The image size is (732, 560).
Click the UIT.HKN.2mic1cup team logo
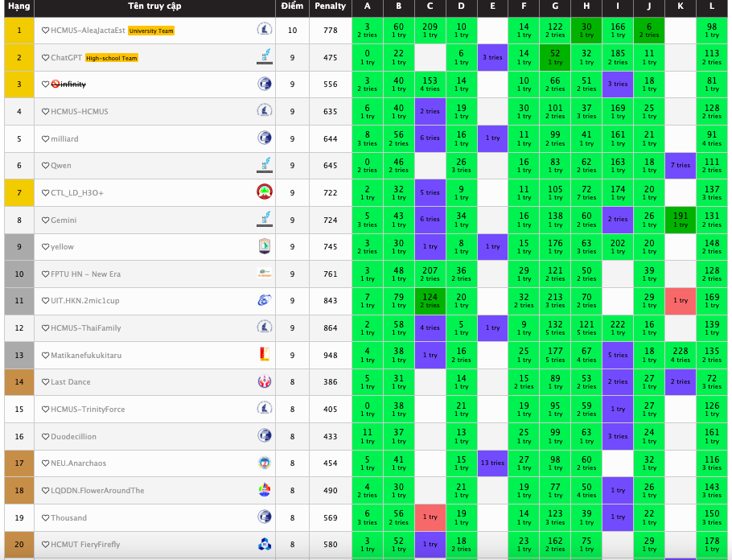pos(264,300)
